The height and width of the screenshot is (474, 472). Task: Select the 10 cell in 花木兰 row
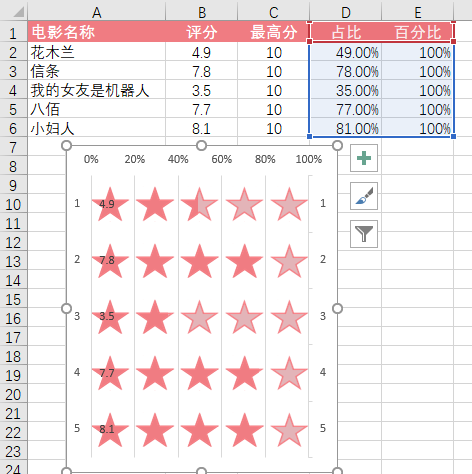[x=274, y=52]
